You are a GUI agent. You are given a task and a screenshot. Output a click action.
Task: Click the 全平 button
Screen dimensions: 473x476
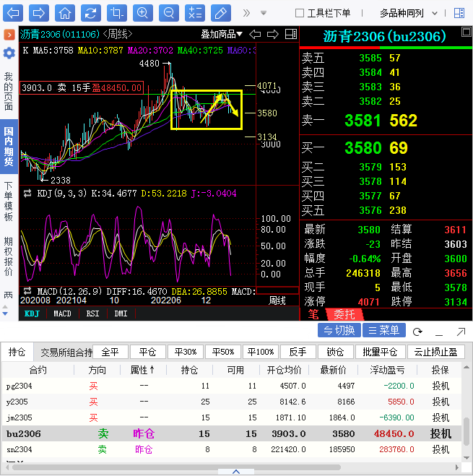[x=110, y=352]
